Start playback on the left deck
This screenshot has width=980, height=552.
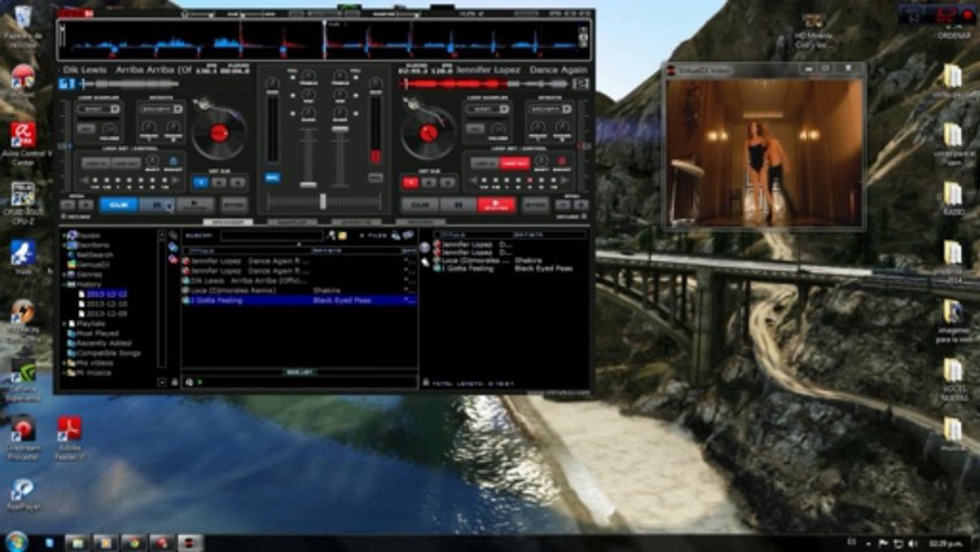coord(195,205)
